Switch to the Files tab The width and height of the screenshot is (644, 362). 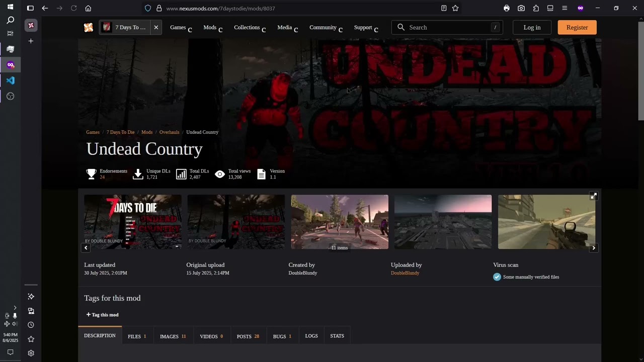(x=137, y=336)
